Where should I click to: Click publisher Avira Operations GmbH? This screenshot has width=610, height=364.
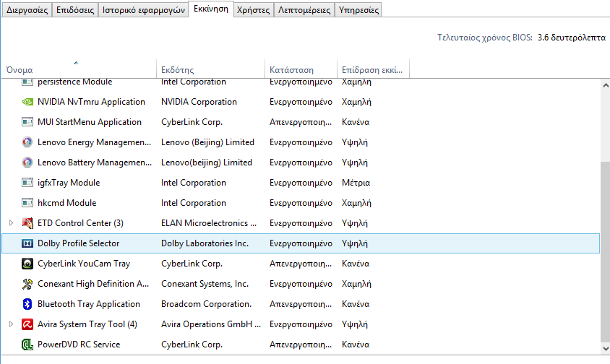[211, 324]
